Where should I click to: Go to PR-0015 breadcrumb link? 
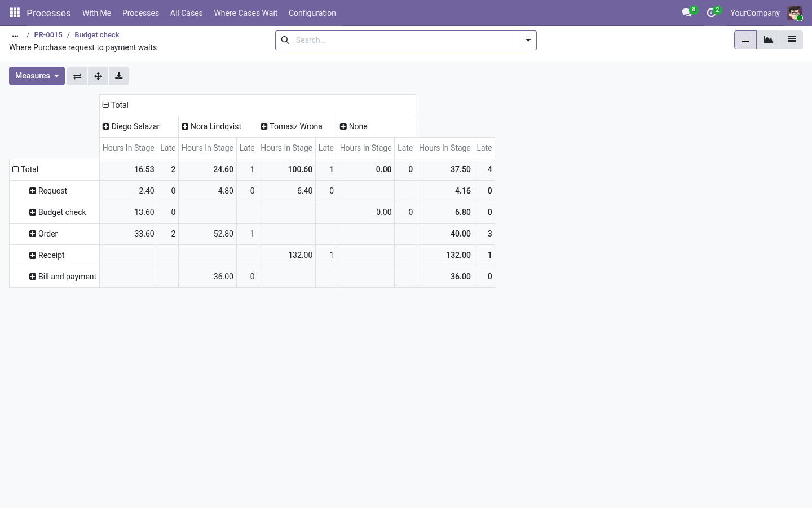pyautogui.click(x=48, y=34)
